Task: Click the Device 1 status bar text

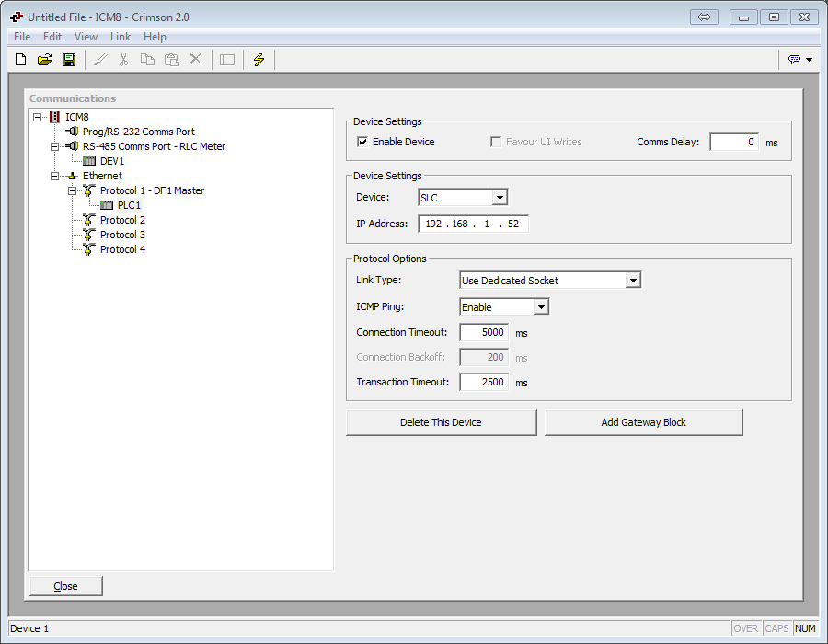Action: coord(29,628)
